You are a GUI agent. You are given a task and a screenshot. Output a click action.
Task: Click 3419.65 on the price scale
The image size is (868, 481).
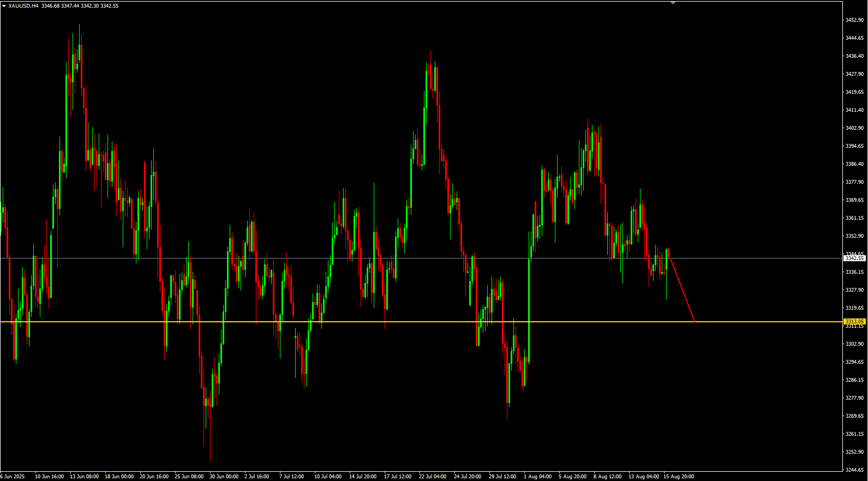coord(854,92)
